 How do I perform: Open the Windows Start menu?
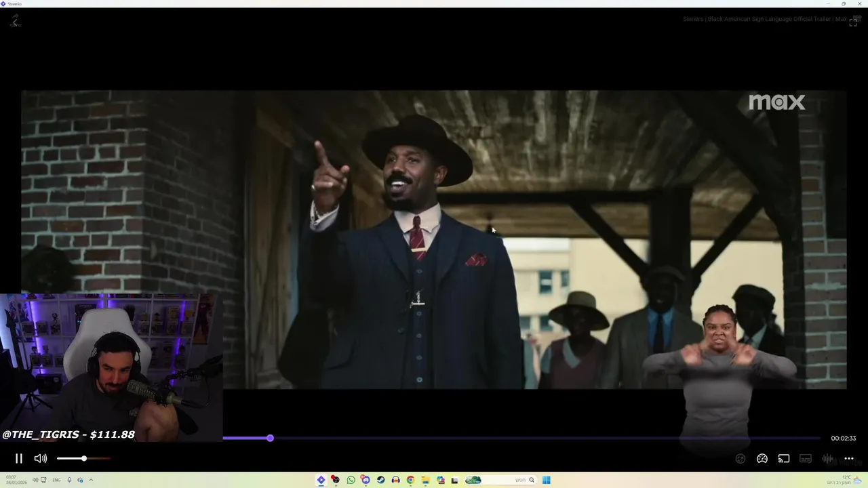[x=546, y=480]
